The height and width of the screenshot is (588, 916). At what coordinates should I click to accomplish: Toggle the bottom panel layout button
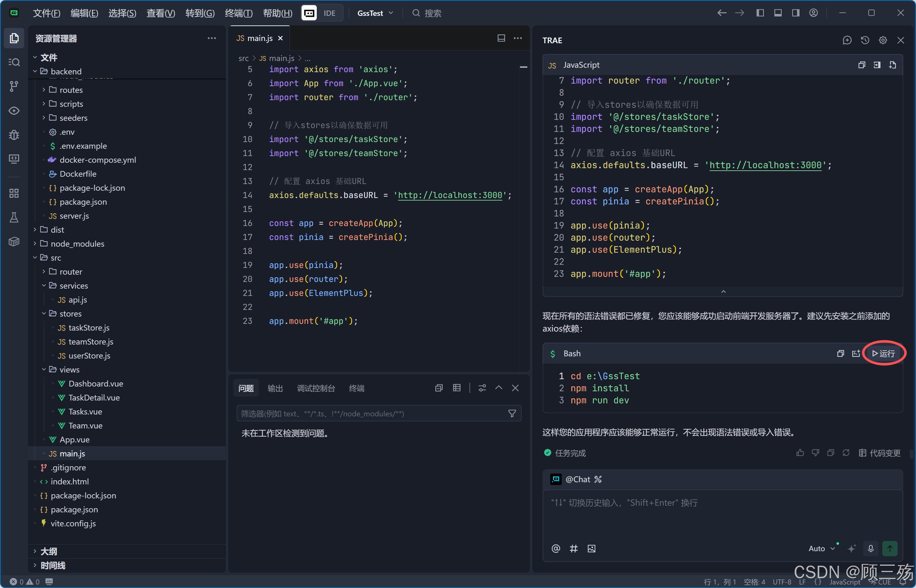pyautogui.click(x=778, y=13)
